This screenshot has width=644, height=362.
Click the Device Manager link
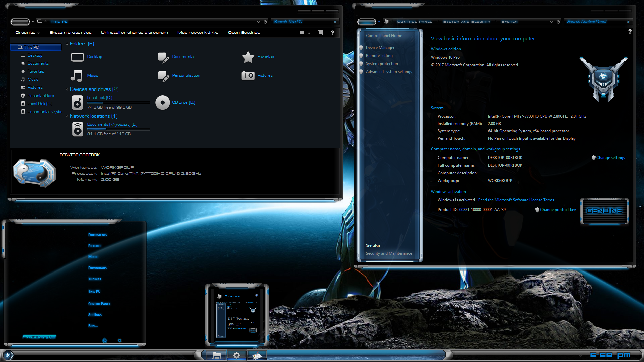click(379, 47)
